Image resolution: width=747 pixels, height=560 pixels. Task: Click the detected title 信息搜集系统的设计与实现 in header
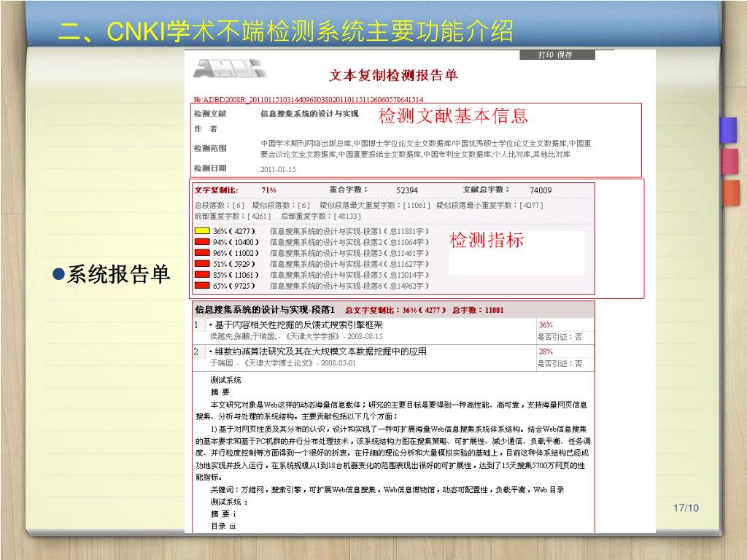click(x=309, y=114)
